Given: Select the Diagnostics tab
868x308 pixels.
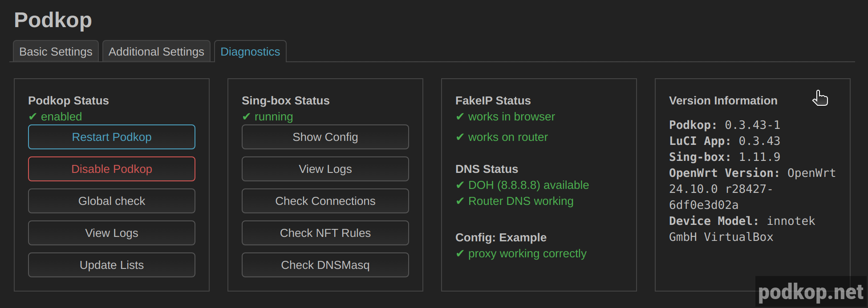Looking at the screenshot, I should pos(250,52).
